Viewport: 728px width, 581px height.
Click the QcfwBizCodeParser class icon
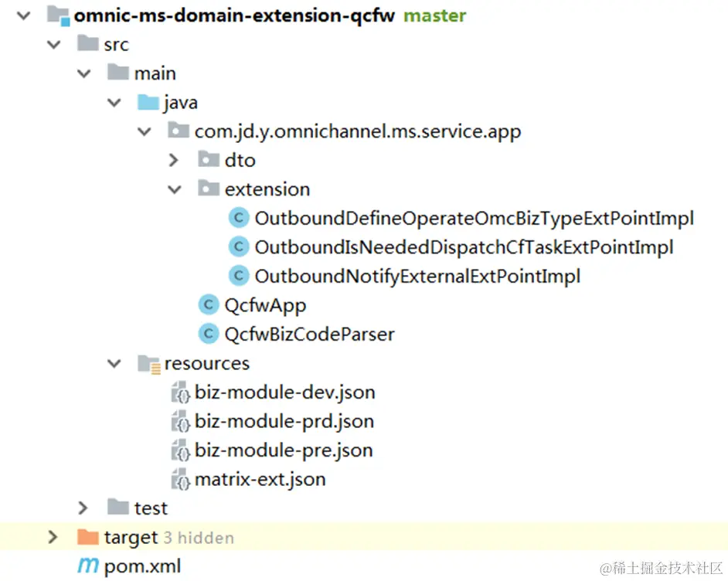tap(209, 334)
